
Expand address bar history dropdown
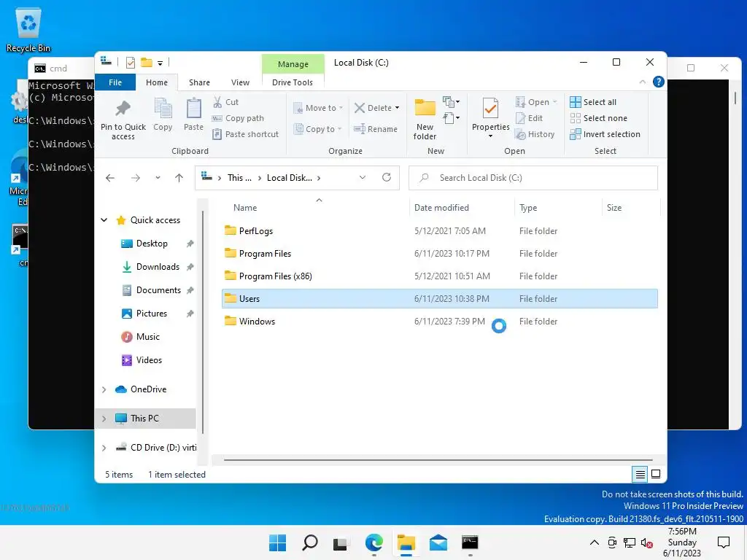click(362, 177)
